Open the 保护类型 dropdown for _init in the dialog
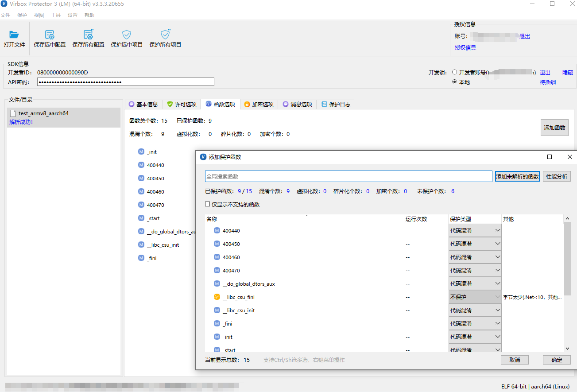This screenshot has height=392, width=577. [475, 337]
